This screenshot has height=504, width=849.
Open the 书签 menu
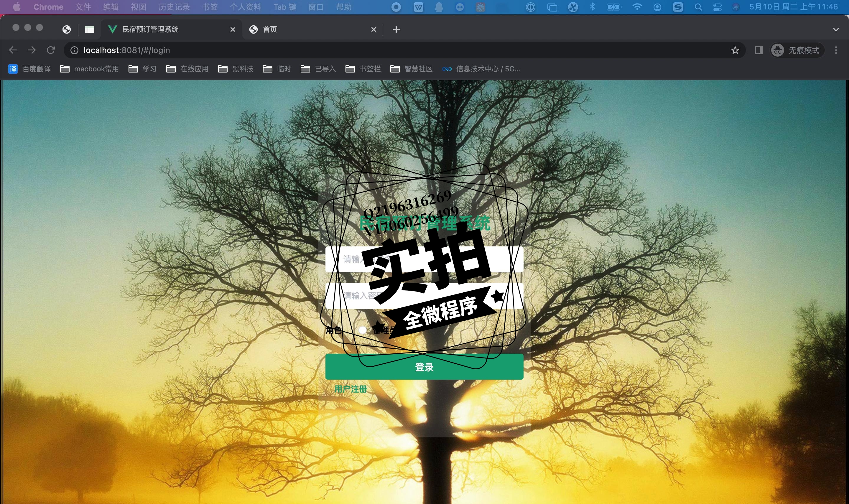(210, 7)
